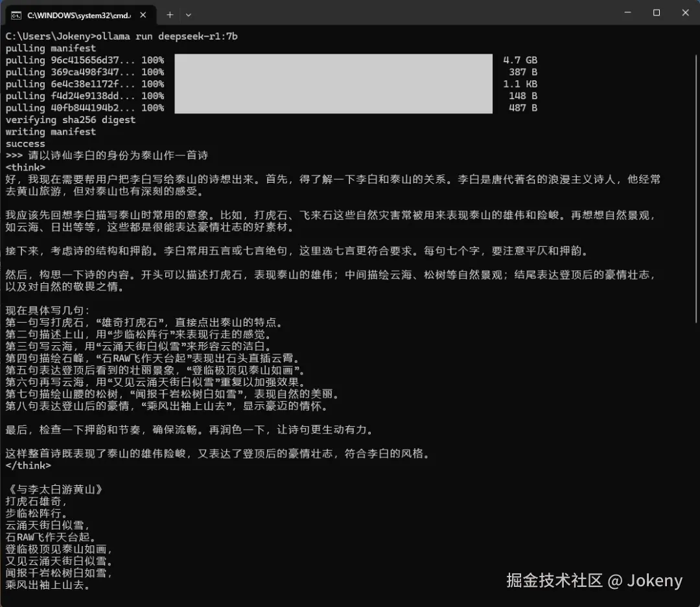Click the poem line 步临松阵行
The image size is (700, 607).
click(36, 513)
